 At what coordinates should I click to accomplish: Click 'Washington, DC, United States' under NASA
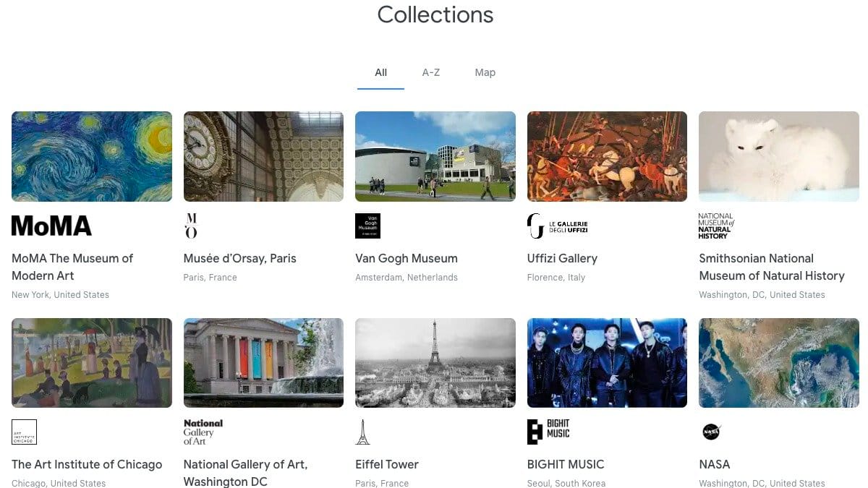pos(762,483)
